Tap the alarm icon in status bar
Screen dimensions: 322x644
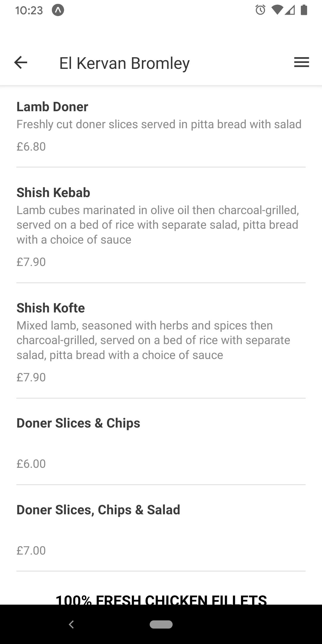(260, 10)
